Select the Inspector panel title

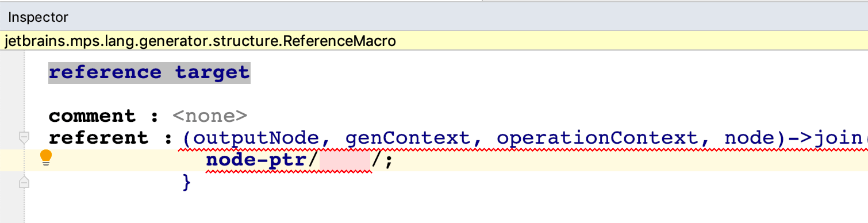click(x=38, y=17)
